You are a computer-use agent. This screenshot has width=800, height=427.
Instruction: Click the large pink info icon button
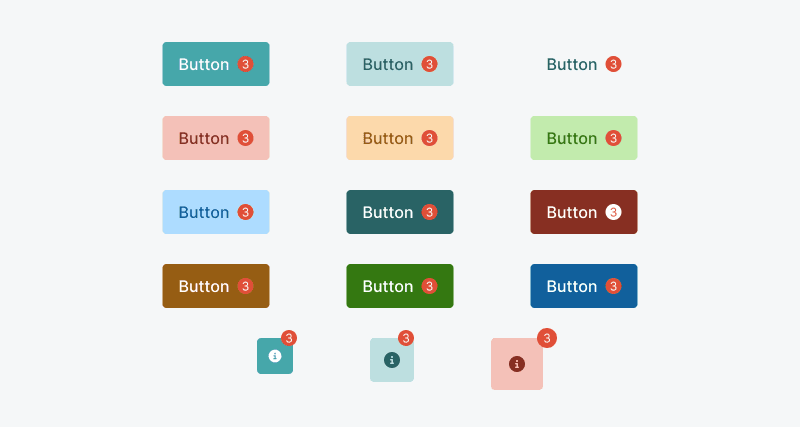pyautogui.click(x=517, y=364)
